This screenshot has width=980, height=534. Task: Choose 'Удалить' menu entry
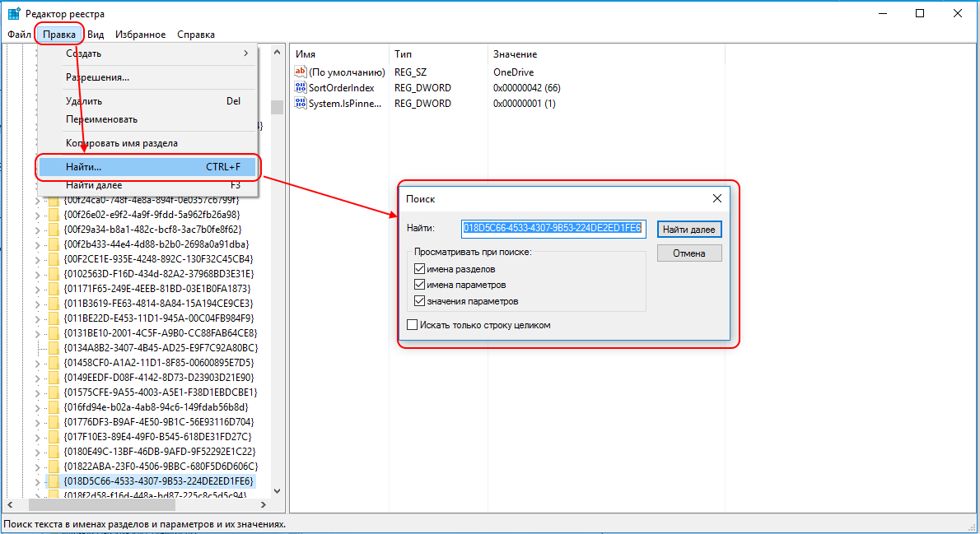click(x=147, y=101)
